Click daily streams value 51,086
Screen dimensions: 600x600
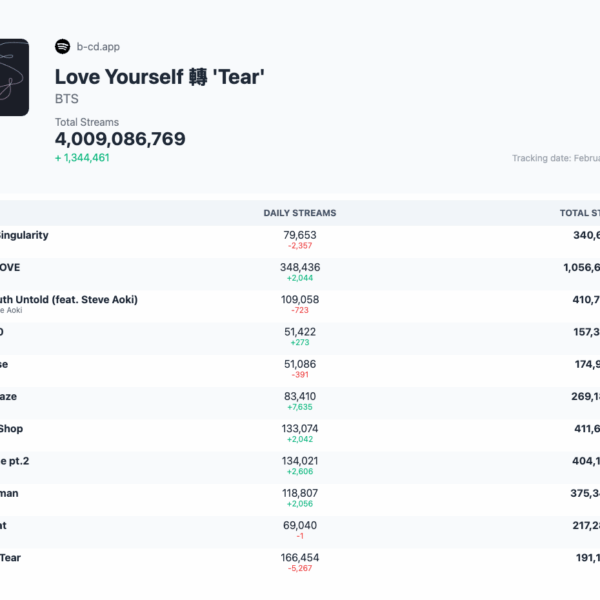tap(300, 364)
